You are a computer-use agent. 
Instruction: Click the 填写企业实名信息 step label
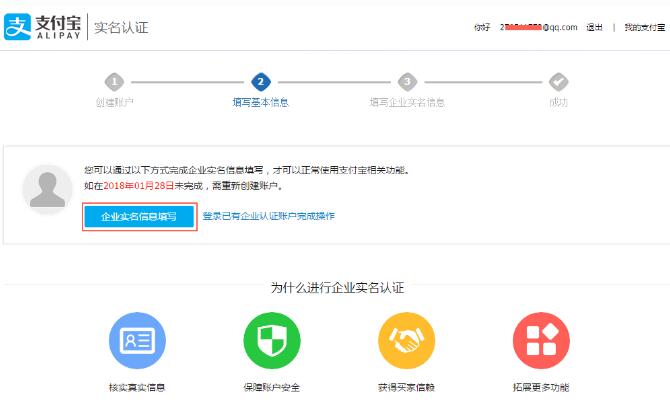[x=407, y=102]
